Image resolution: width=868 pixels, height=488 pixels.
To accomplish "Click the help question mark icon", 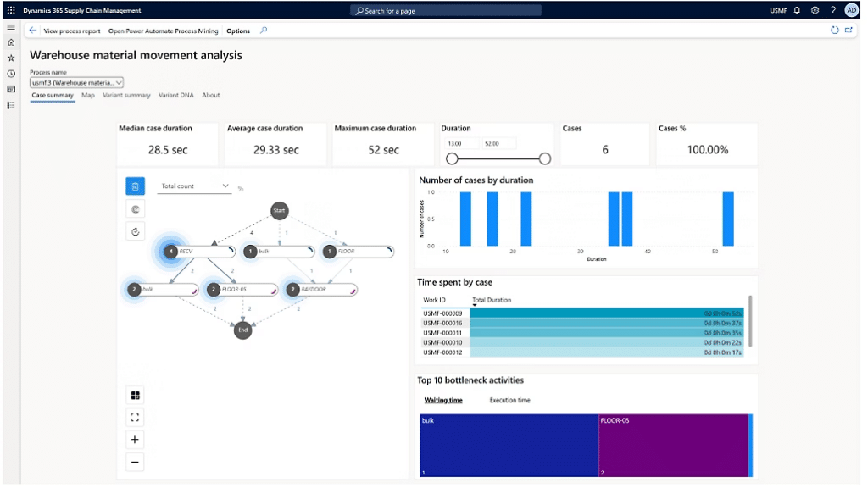I will [832, 10].
